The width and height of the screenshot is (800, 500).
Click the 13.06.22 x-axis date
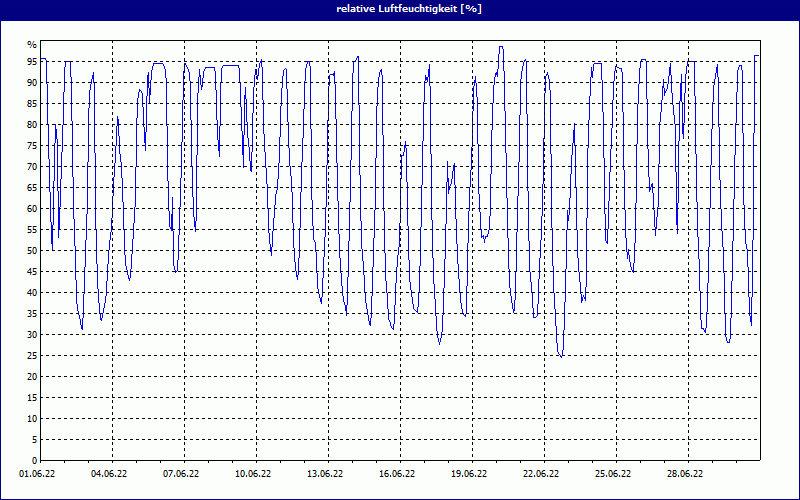(326, 474)
